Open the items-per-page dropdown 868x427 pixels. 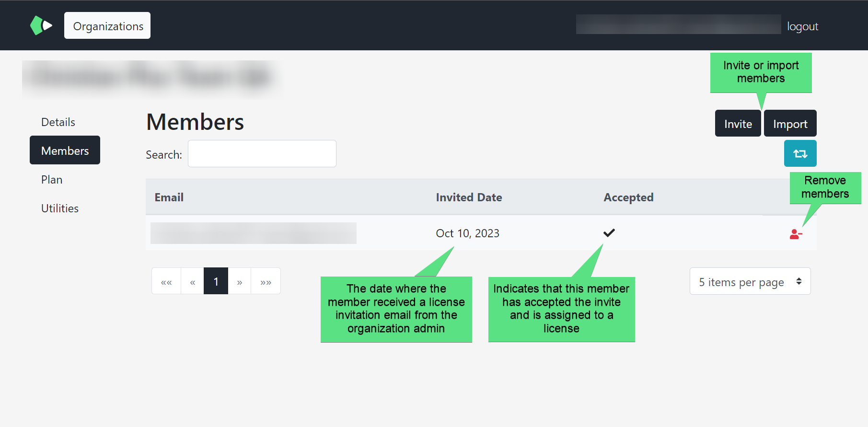click(x=749, y=281)
